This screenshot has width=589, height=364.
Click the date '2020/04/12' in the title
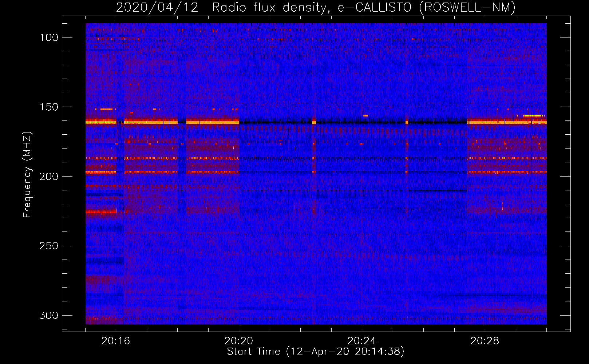pyautogui.click(x=157, y=8)
